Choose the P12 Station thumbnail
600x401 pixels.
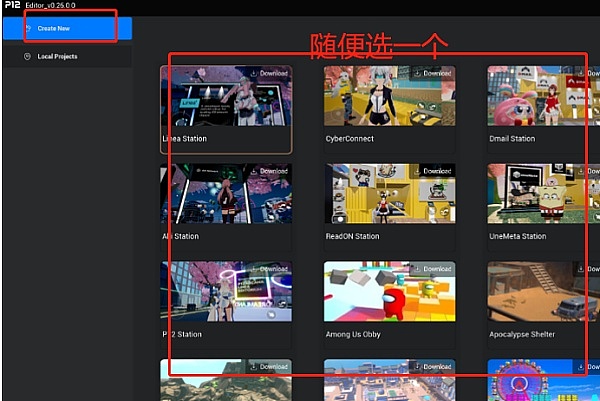225,294
